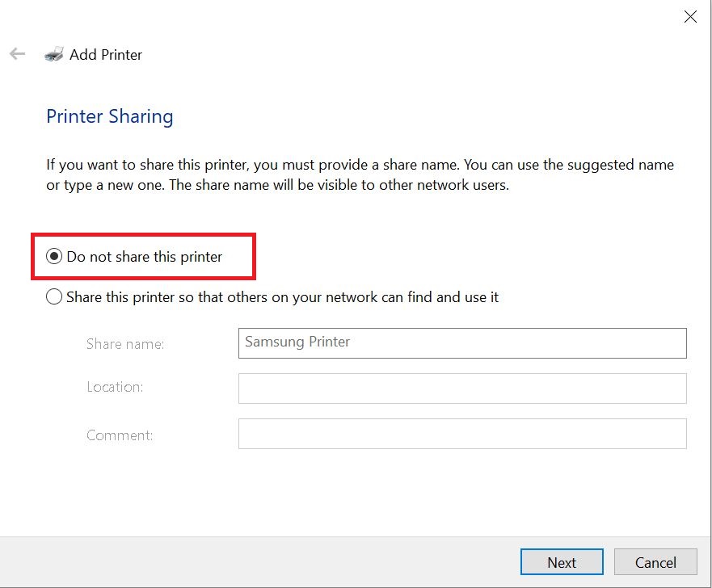Enable Share this printer on your network radio circle

point(54,297)
